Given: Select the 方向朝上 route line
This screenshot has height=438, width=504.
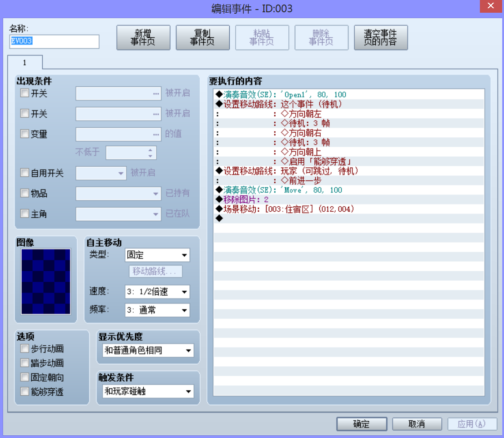Looking at the screenshot, I should (349, 152).
